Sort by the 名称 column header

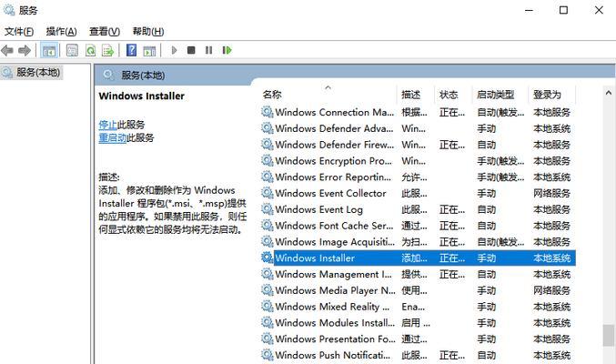coord(272,95)
